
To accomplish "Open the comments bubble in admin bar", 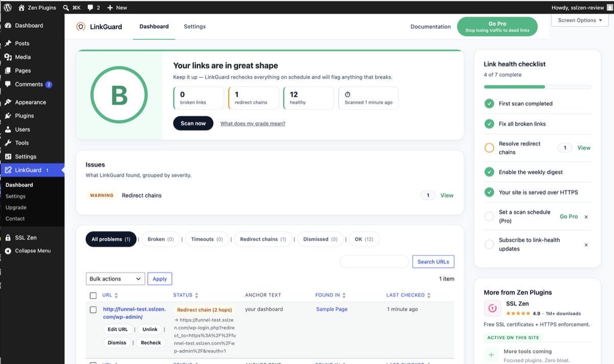I will [x=90, y=8].
